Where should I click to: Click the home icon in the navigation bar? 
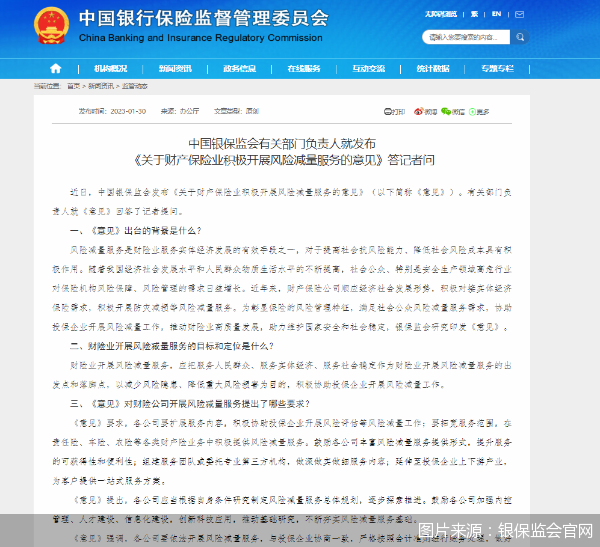coord(55,69)
